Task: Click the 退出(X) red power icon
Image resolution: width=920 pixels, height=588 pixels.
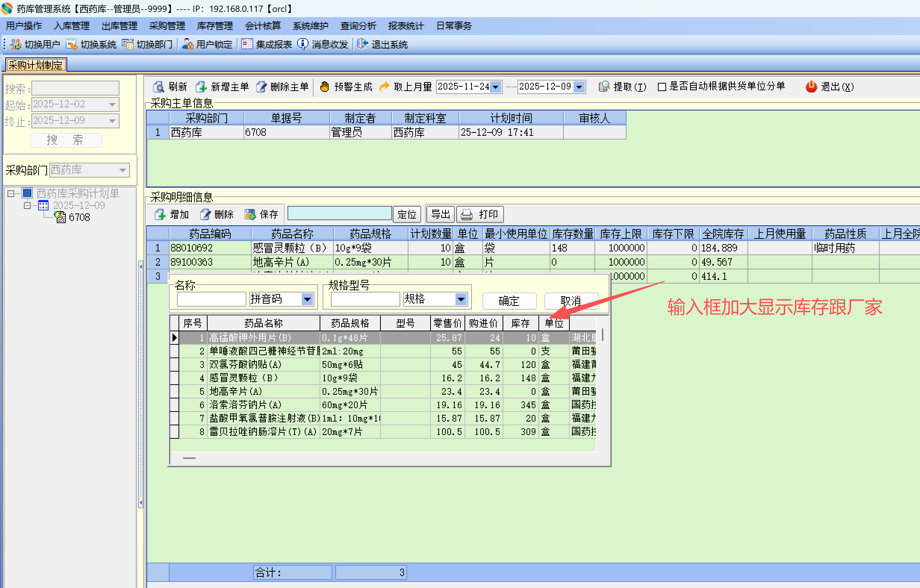Action: click(x=811, y=87)
